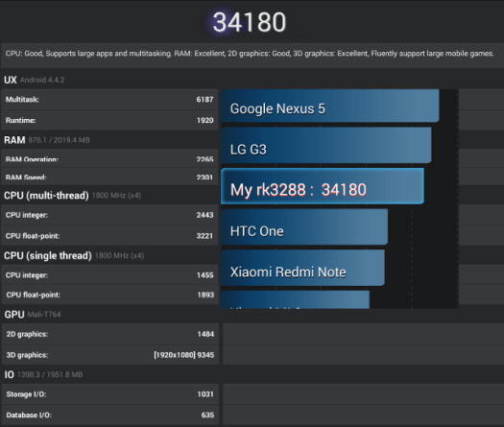
Task: Open the CPU (multi-thread) section header
Action: coord(72,196)
